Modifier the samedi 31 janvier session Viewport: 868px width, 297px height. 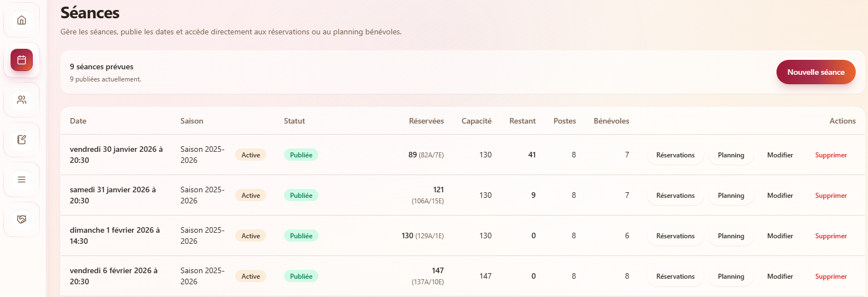[780, 196]
